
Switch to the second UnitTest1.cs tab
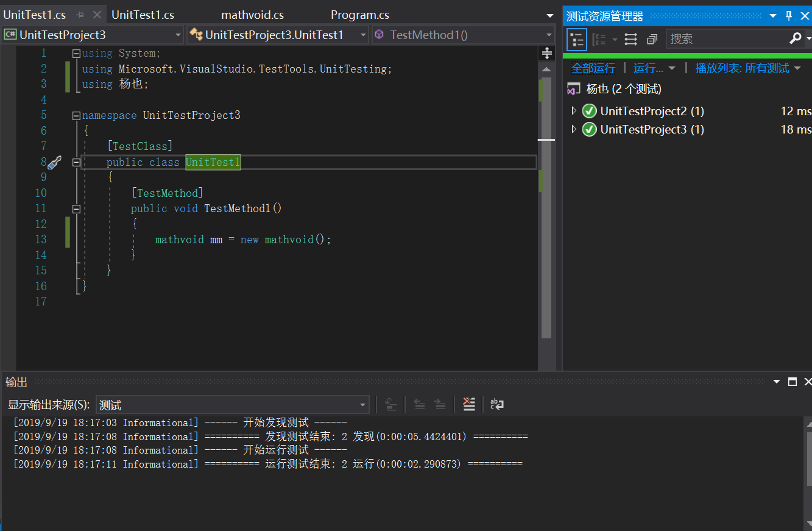(x=143, y=15)
